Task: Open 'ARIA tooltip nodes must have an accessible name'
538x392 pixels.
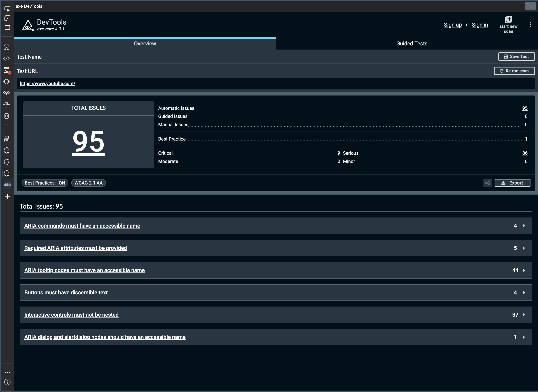Action: [85, 270]
